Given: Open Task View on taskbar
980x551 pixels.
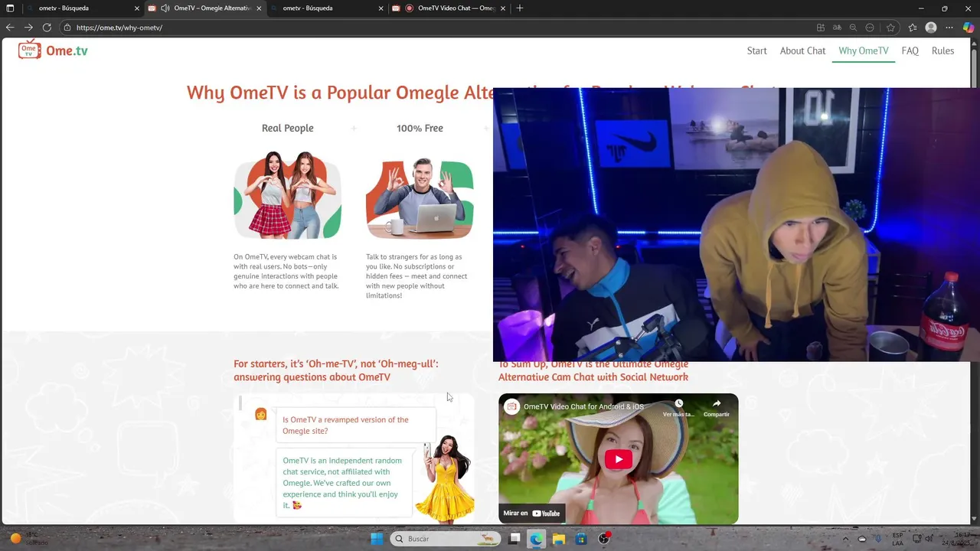Looking at the screenshot, I should [514, 539].
